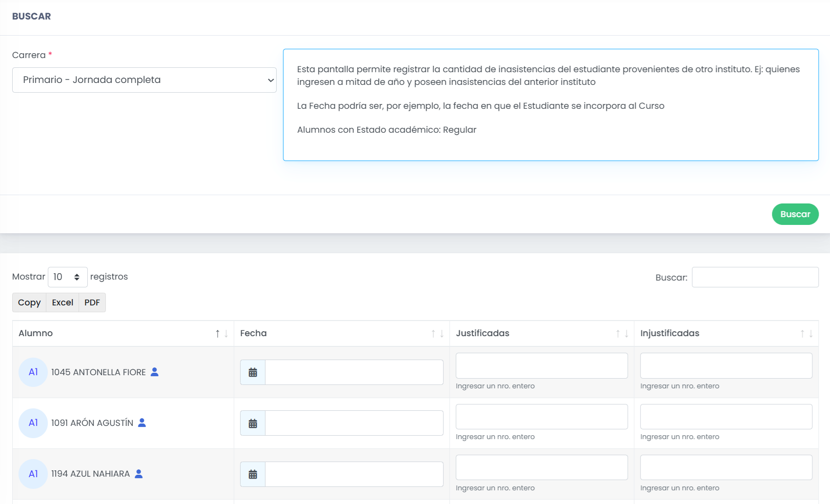
Task: Click profile icon next to 1045 Antonella Fiore
Action: 155,372
